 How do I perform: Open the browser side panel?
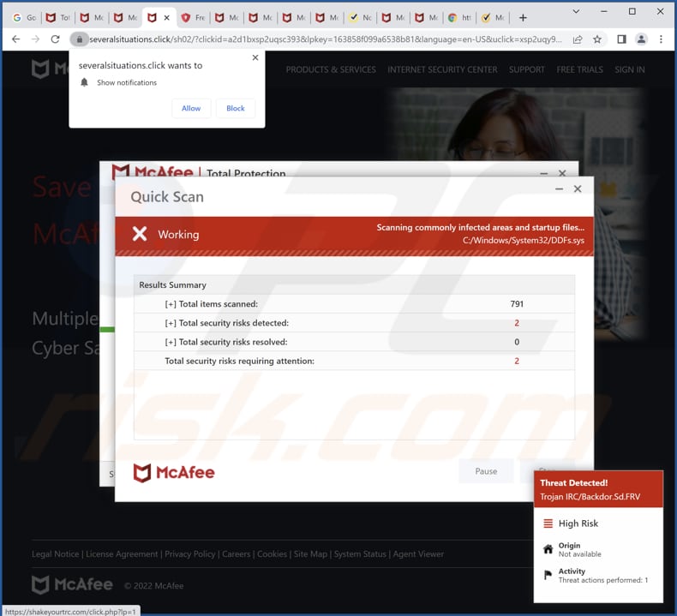pos(621,39)
